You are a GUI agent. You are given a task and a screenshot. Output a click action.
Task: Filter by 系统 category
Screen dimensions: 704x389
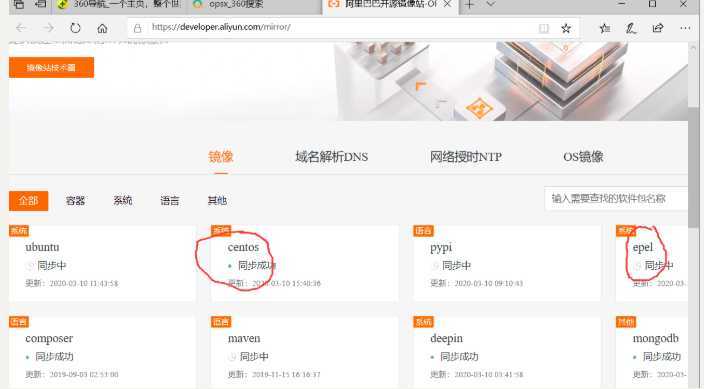pyautogui.click(x=123, y=200)
